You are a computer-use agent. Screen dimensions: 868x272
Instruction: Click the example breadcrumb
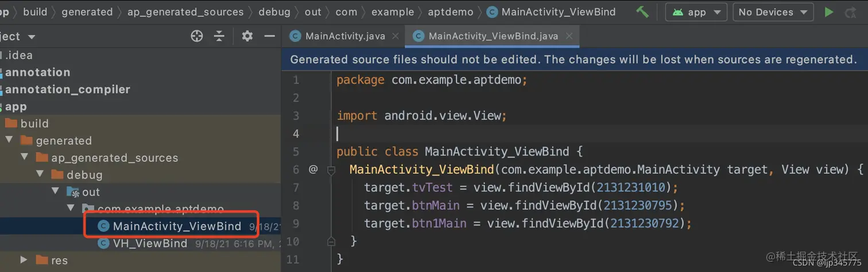click(393, 11)
